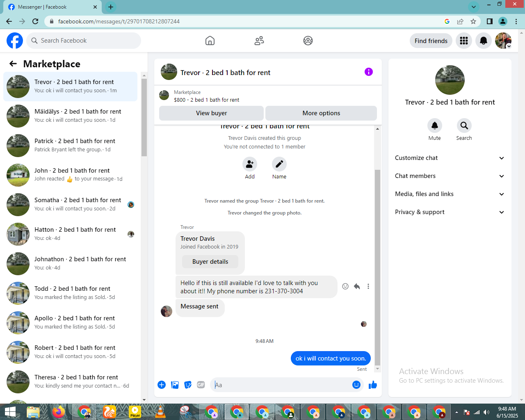Expand the Customize chat section
Image resolution: width=525 pixels, height=420 pixels.
450,158
